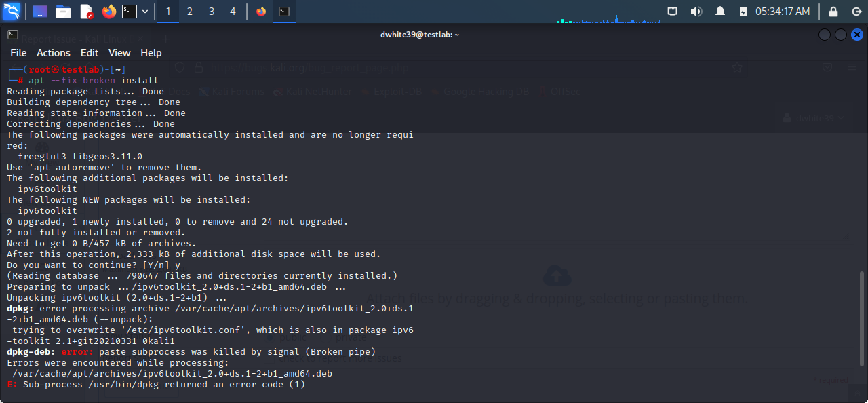Click the Help menu in terminal
The height and width of the screenshot is (403, 868).
[151, 53]
